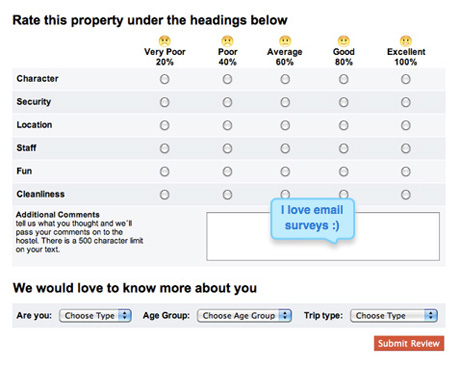Select Very Poor for Fun
460x369 pixels.
click(165, 172)
